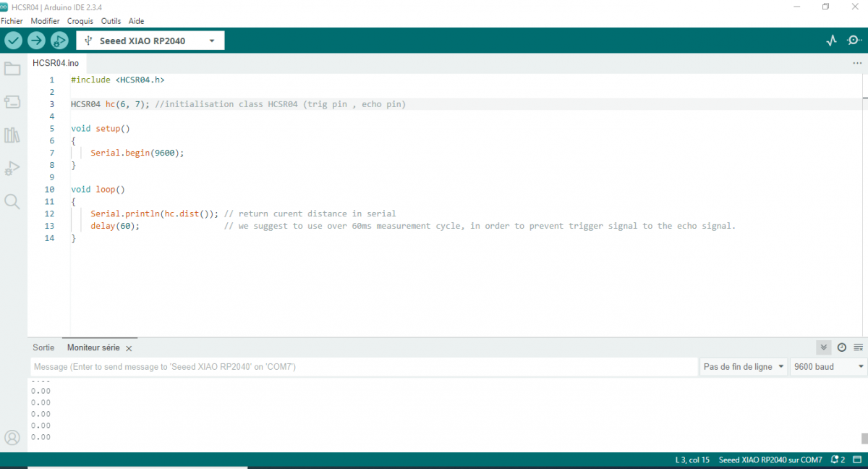This screenshot has width=868, height=469.
Task: Switch to the Sortie output tab
Action: pos(43,347)
